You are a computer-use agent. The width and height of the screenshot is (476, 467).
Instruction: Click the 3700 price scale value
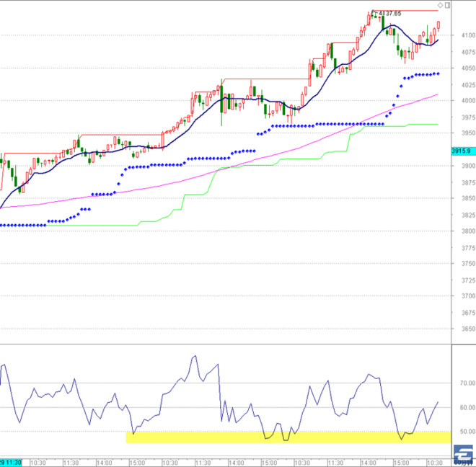(468, 296)
